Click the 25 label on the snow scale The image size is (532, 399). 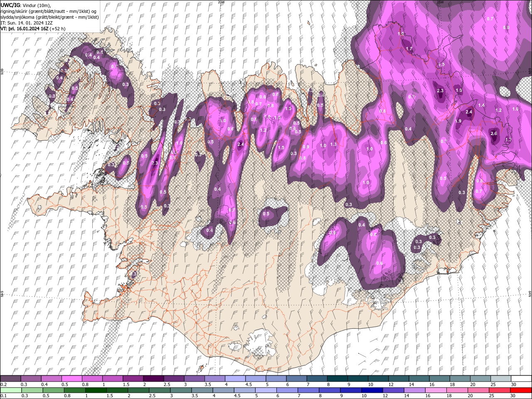(x=493, y=384)
